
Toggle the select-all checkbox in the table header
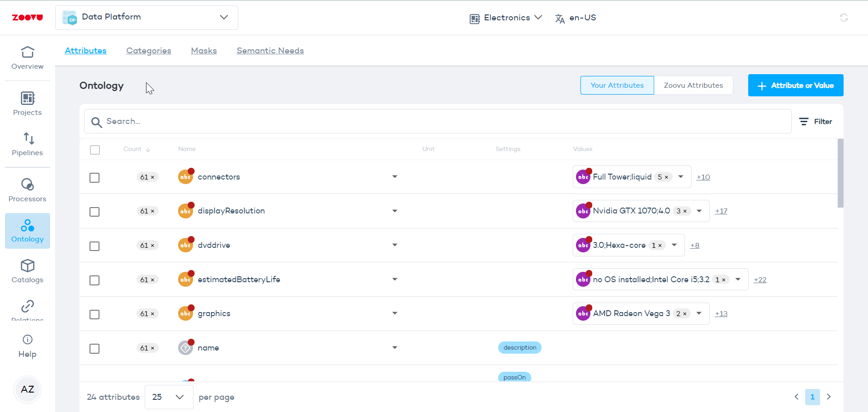point(95,150)
